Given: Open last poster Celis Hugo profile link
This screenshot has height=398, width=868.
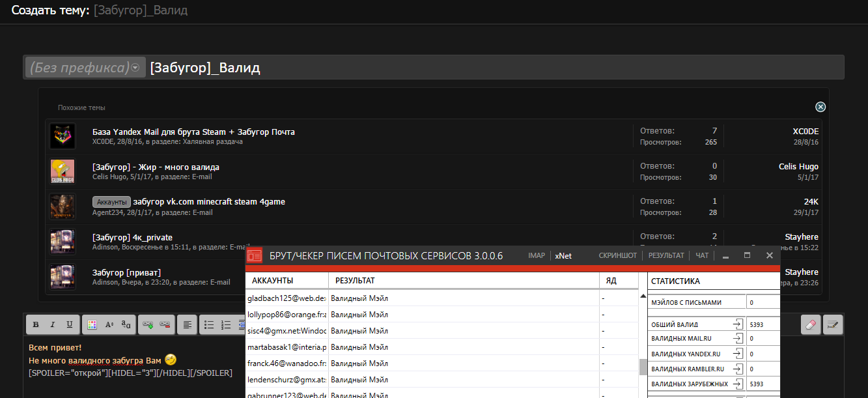Looking at the screenshot, I should (x=798, y=167).
